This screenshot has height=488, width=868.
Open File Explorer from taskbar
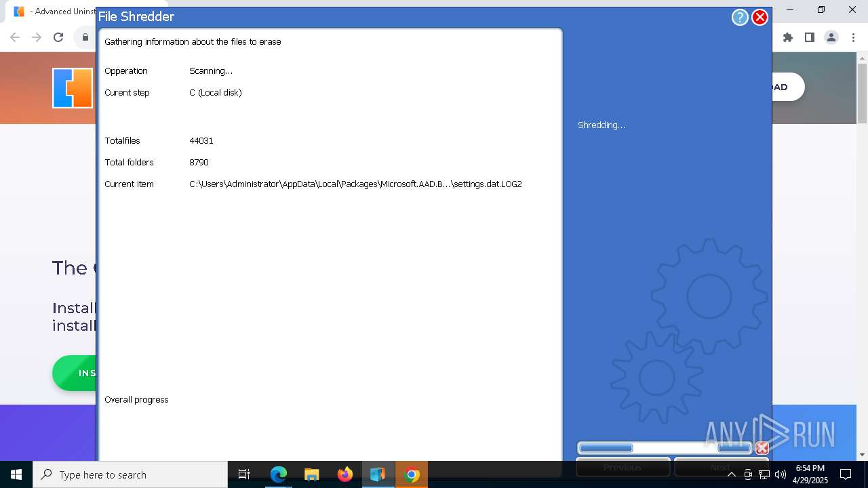coord(311,474)
